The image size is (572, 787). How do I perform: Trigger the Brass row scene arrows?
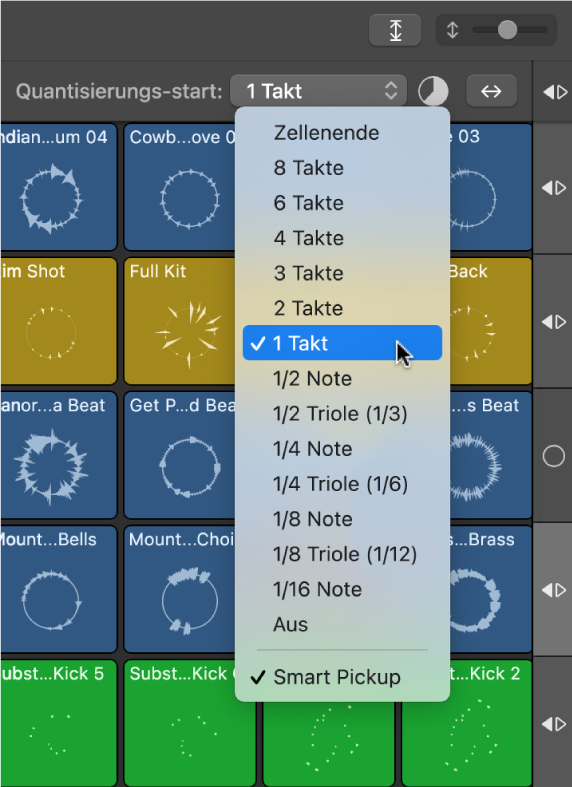point(554,590)
